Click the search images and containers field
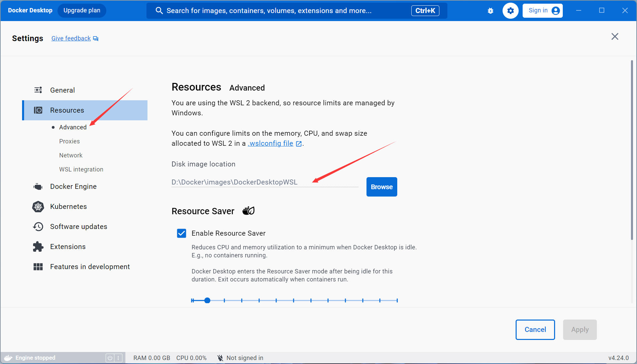This screenshot has height=364, width=637. click(297, 11)
